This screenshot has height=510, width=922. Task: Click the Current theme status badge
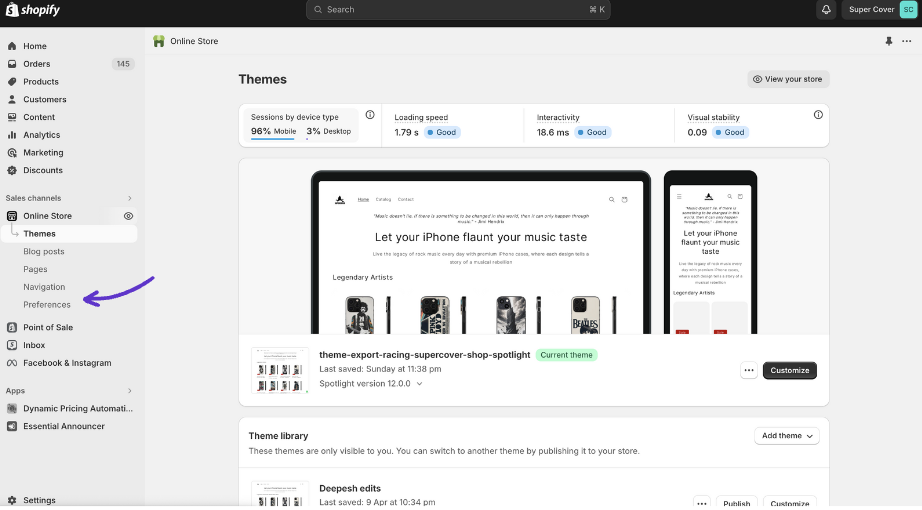pyautogui.click(x=566, y=355)
